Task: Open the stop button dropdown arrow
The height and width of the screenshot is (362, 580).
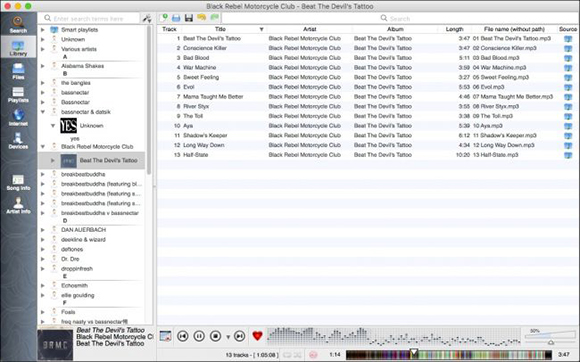Action: pyautogui.click(x=228, y=336)
